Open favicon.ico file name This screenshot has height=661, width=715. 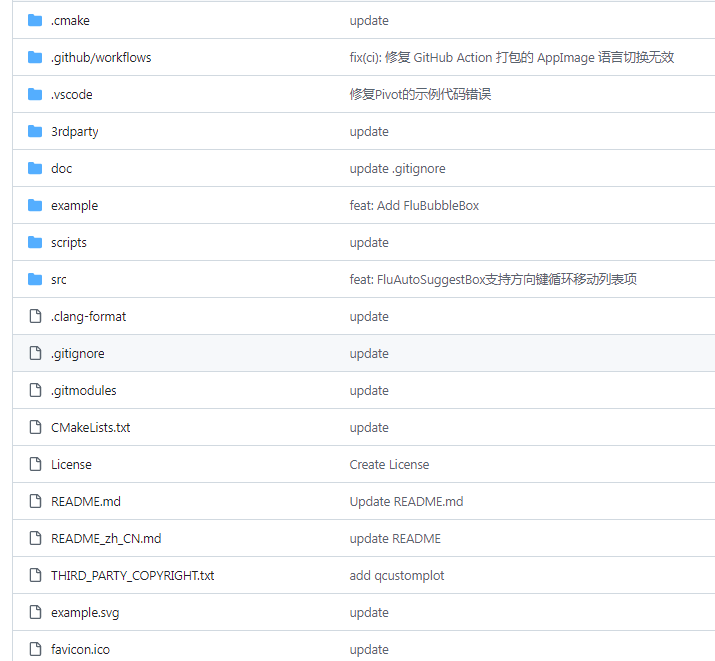pyautogui.click(x=80, y=649)
